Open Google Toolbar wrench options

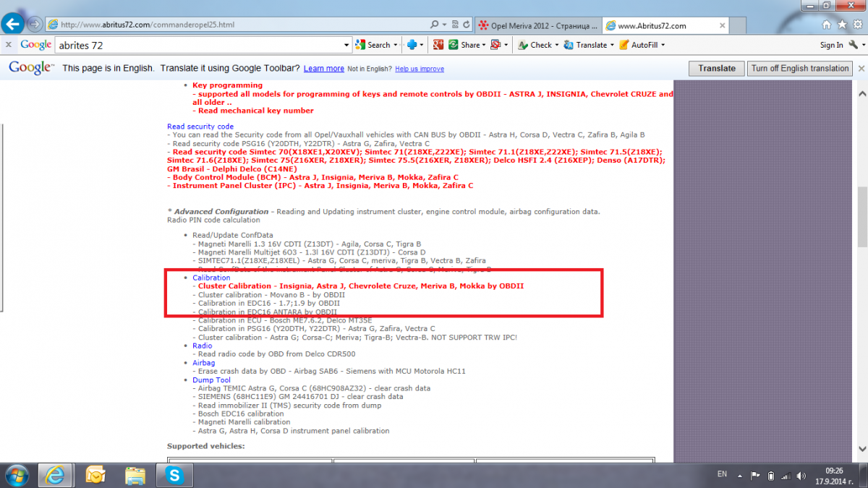tap(854, 45)
